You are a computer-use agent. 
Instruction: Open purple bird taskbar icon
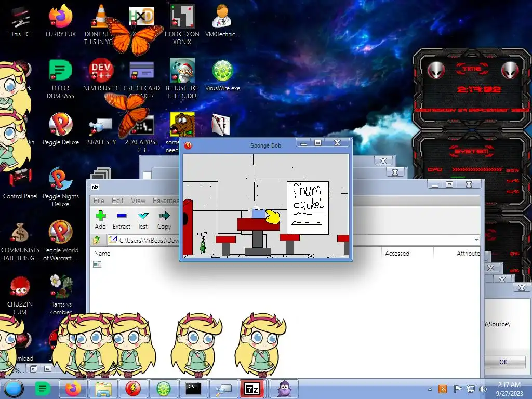tap(284, 389)
